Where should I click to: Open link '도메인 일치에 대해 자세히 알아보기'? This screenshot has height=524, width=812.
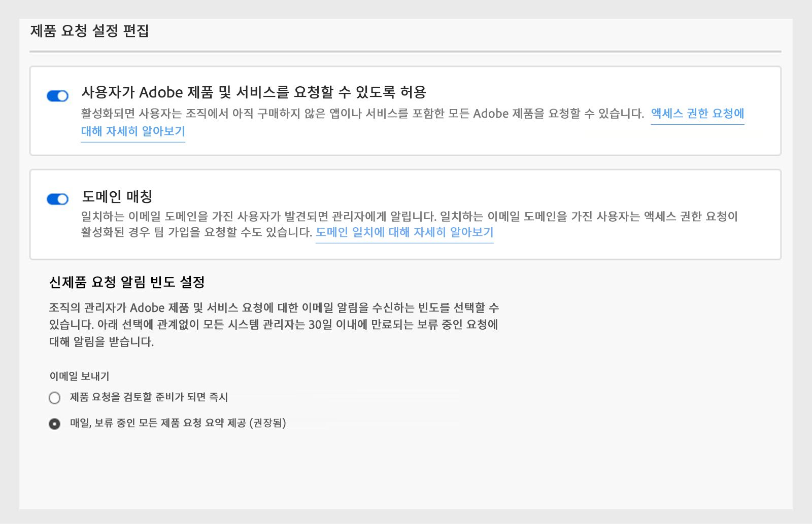click(404, 232)
